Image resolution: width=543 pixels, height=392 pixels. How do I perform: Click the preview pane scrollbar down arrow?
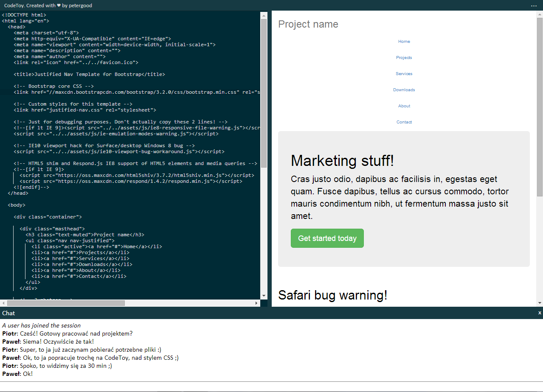540,303
